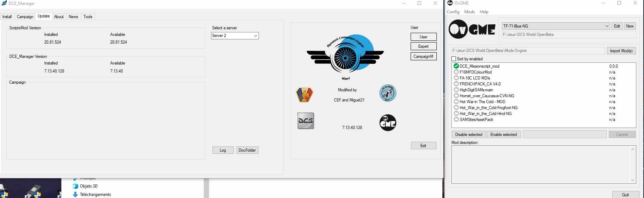The image size is (644, 198).
Task: Click the Expert mode button
Action: click(424, 46)
